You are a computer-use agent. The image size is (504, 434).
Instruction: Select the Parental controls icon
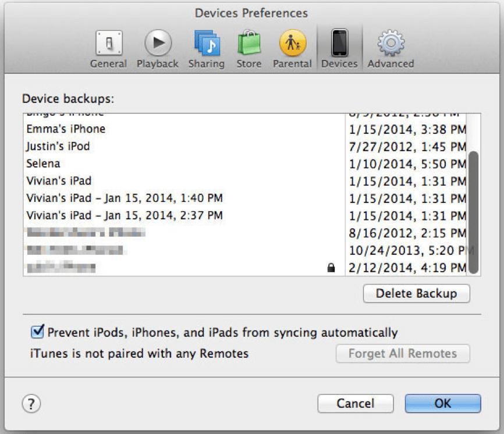tap(292, 44)
